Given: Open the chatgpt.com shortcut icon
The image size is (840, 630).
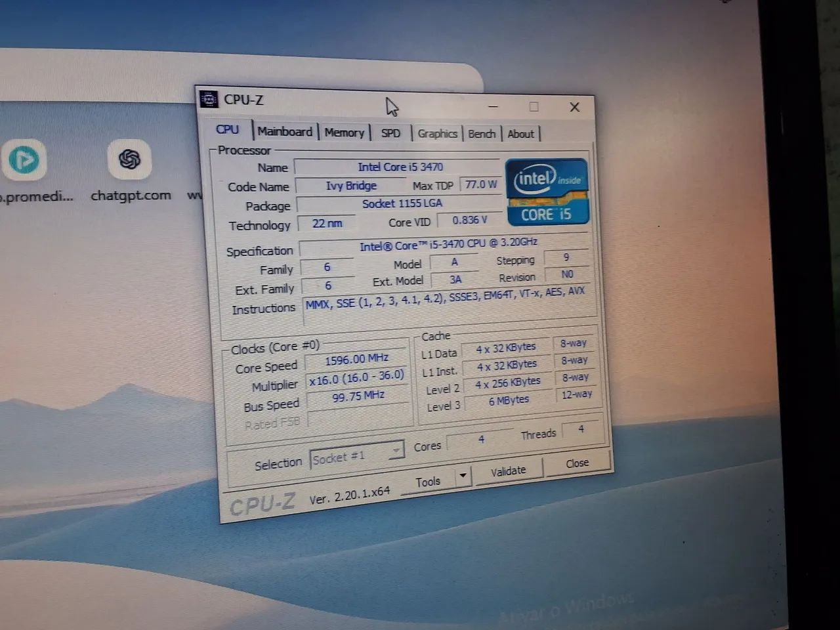Looking at the screenshot, I should (129, 159).
